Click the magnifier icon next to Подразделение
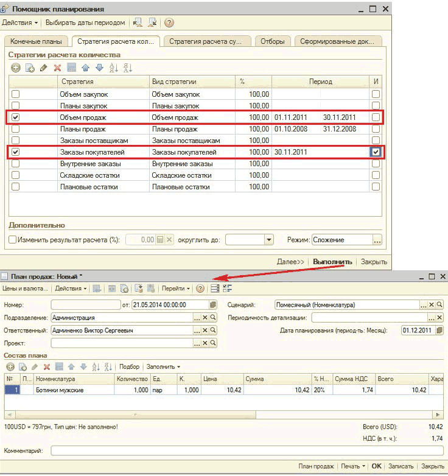Image resolution: width=448 pixels, height=476 pixels. [213, 317]
